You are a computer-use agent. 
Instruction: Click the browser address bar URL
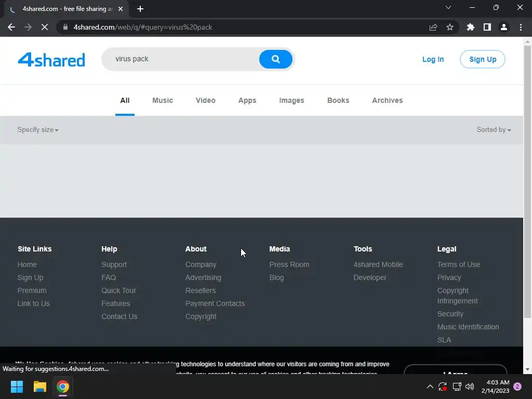coord(143,27)
